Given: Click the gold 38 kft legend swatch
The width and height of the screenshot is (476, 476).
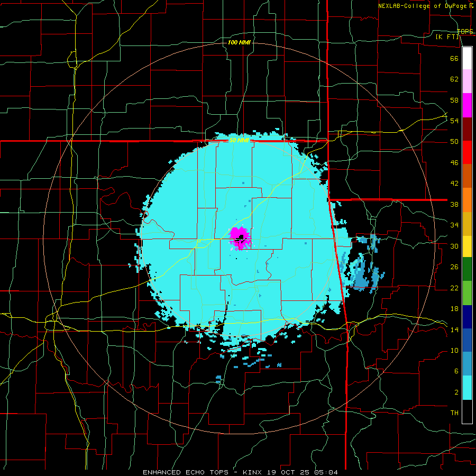Looking at the screenshot, I should [467, 224].
